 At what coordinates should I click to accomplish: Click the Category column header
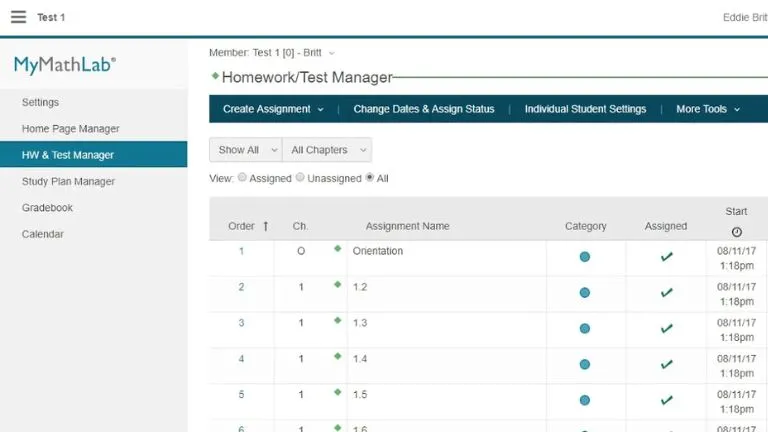click(585, 226)
